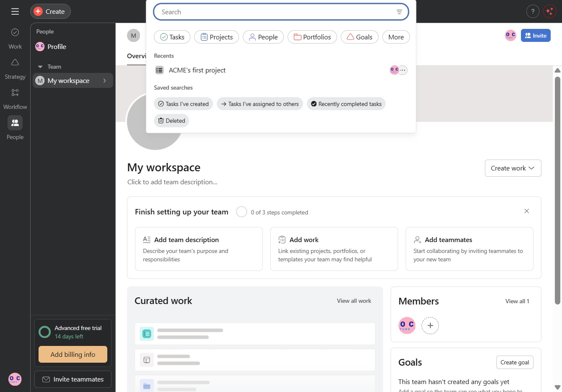Switch to the Overview tab
The image size is (562, 392).
(x=137, y=56)
